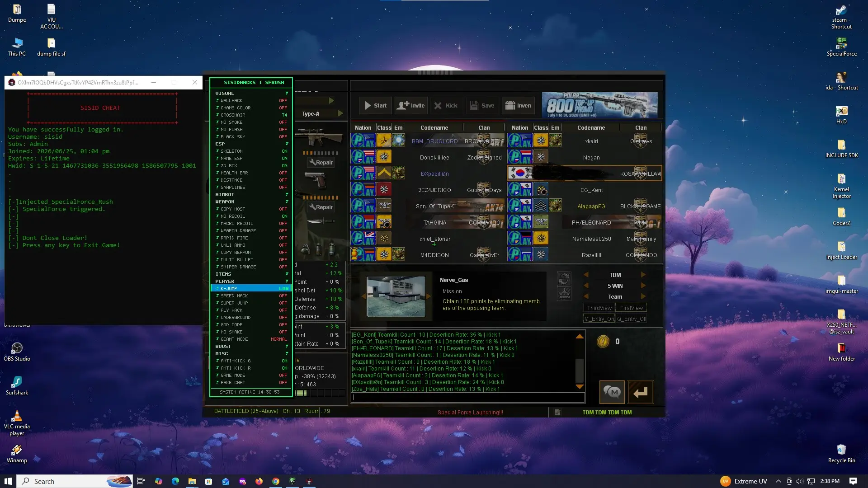Click the chat scroll down arrow
Image resolution: width=868 pixels, height=488 pixels.
(580, 387)
